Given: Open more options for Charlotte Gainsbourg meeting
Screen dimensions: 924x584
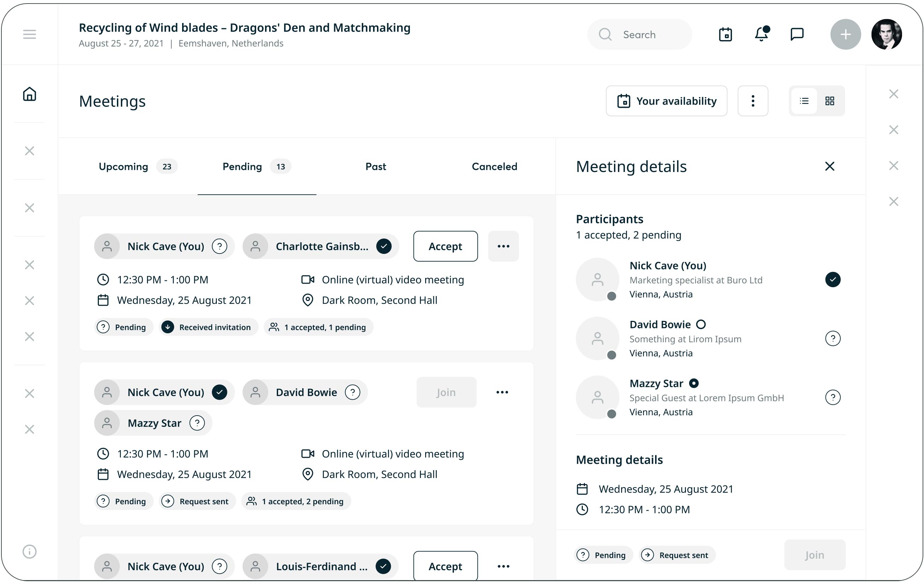Looking at the screenshot, I should pyautogui.click(x=503, y=246).
